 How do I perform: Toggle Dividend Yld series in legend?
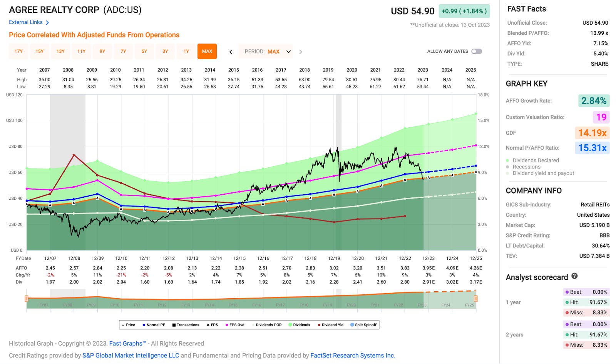click(330, 325)
